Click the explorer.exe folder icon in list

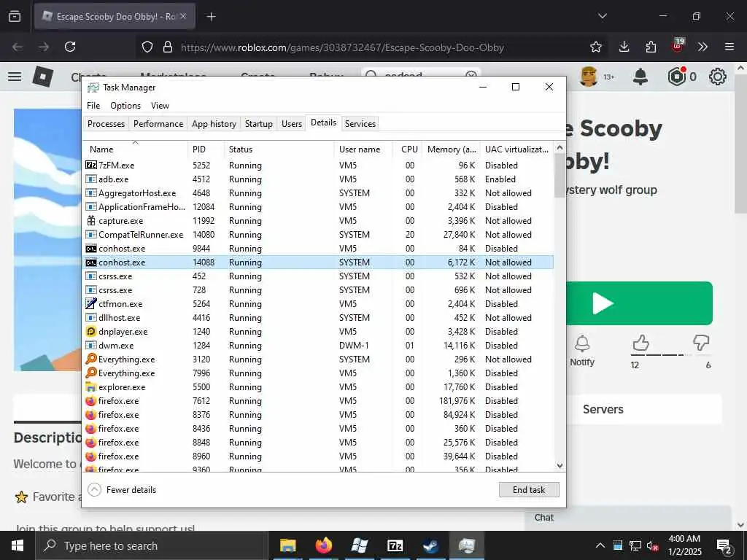(91, 386)
